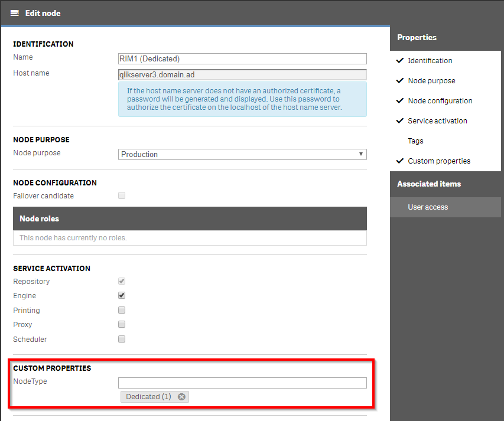Enable the Scheduler service checkbox
The image size is (504, 421).
[122, 339]
